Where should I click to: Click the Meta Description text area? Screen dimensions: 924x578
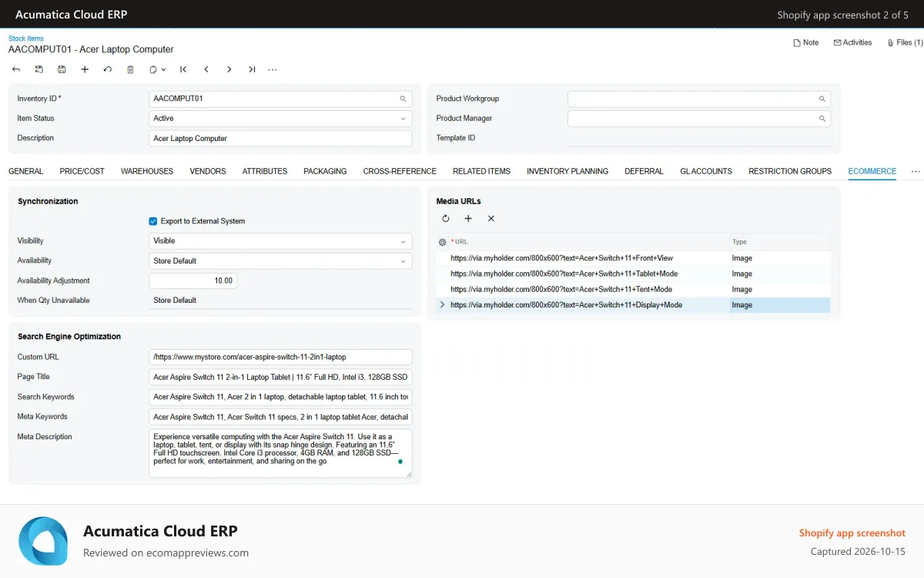pyautogui.click(x=280, y=453)
